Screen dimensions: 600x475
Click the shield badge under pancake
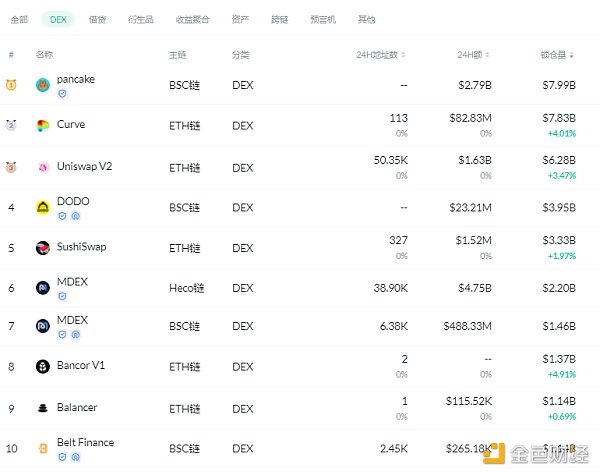pos(62,93)
